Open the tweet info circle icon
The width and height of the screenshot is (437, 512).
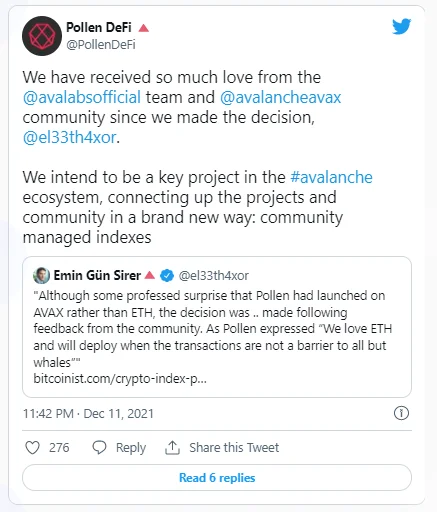click(401, 413)
